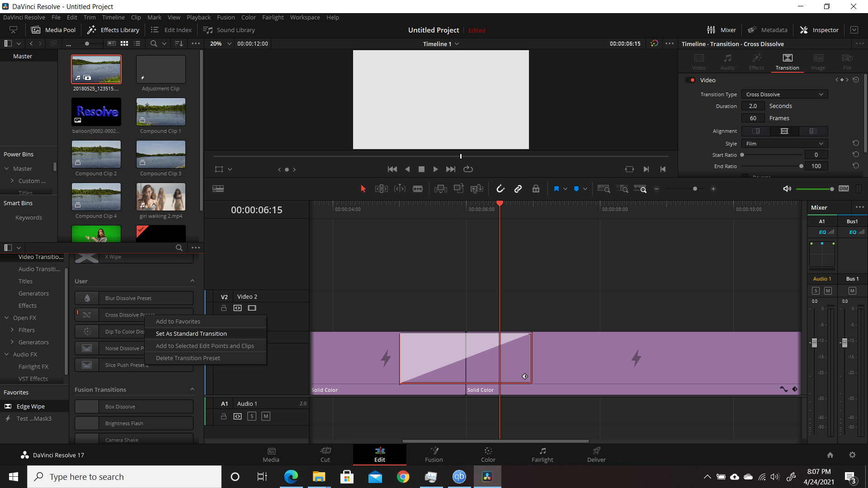868x488 pixels.
Task: Select the Compound Clip 1 thumbnail
Action: [x=161, y=112]
